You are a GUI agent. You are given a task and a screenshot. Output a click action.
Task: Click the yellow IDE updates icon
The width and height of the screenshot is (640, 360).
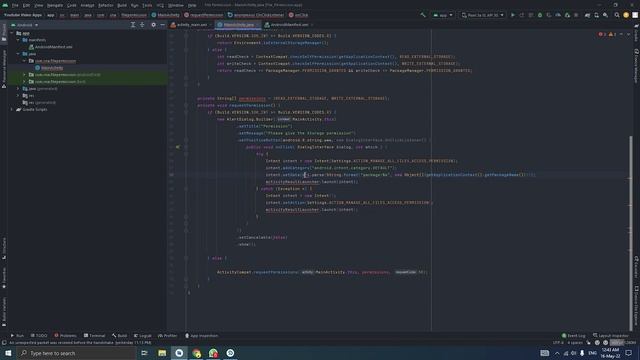pos(626,15)
